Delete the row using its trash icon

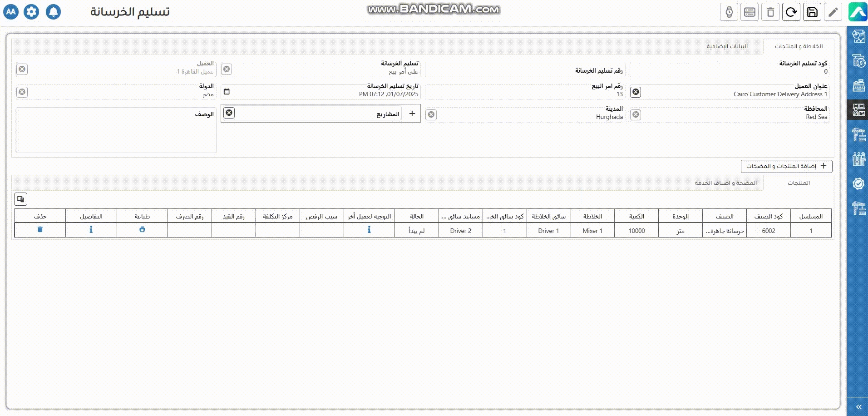tap(40, 230)
